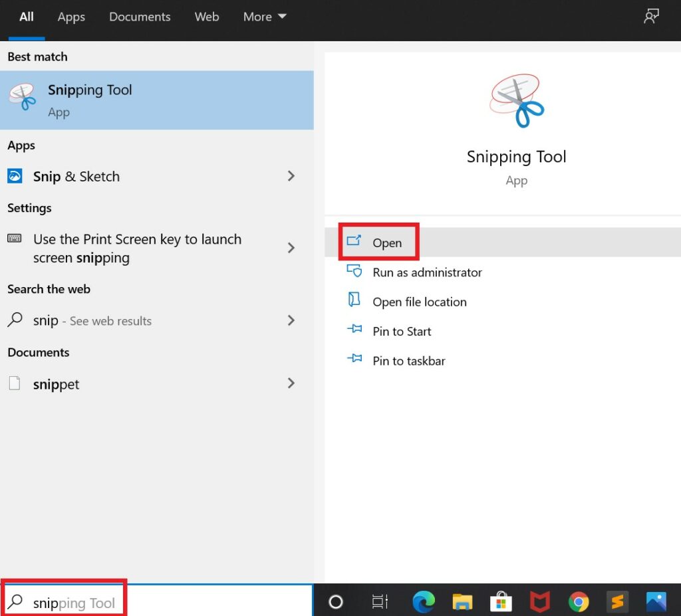681x616 pixels.
Task: Open Google Chrome from the taskbar
Action: 578,602
